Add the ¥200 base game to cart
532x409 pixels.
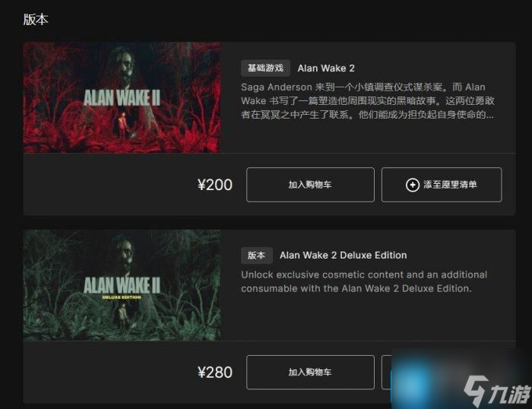[x=310, y=185]
